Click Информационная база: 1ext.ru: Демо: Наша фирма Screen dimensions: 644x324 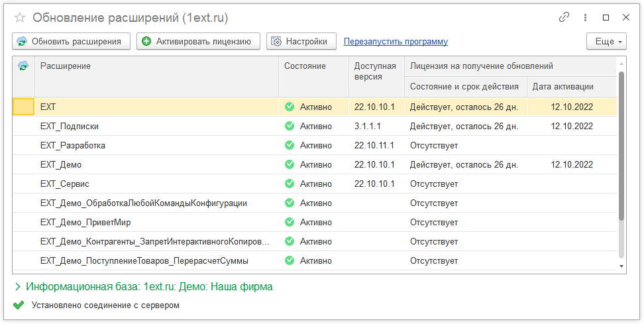(149, 287)
